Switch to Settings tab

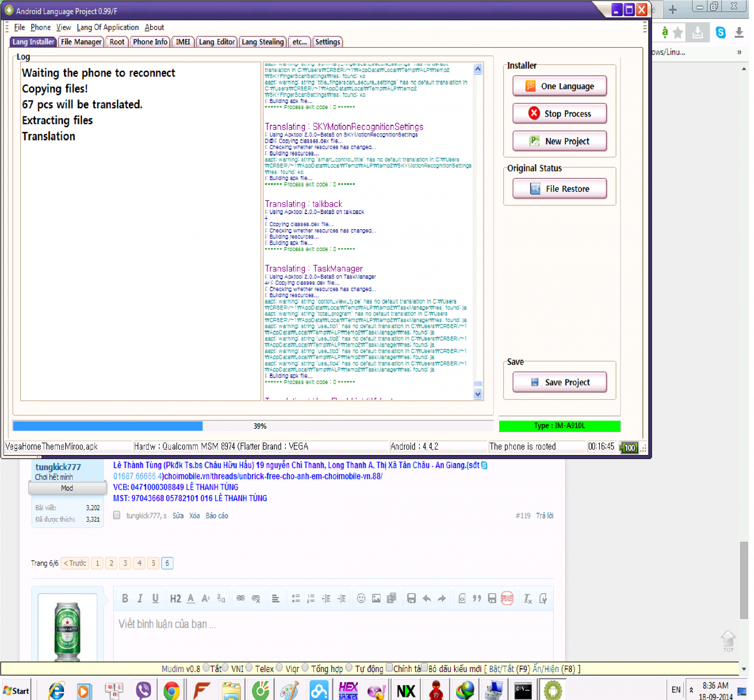coord(328,42)
